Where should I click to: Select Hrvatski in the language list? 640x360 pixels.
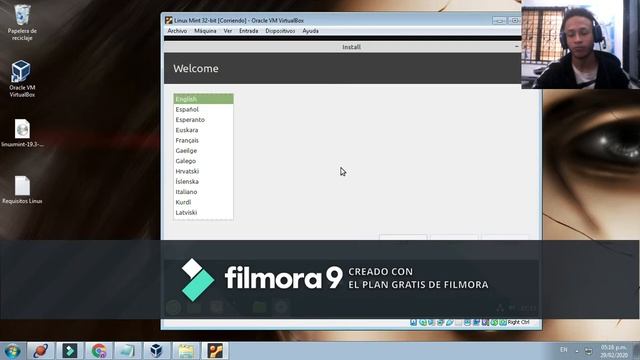203,171
